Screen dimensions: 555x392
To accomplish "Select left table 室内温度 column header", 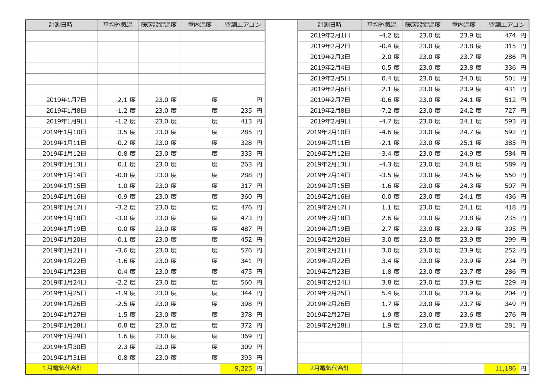I will point(199,25).
